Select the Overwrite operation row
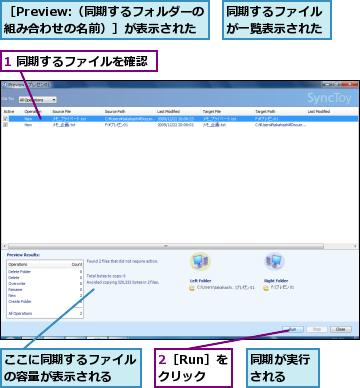This screenshot has width=360, height=388. tap(45, 284)
